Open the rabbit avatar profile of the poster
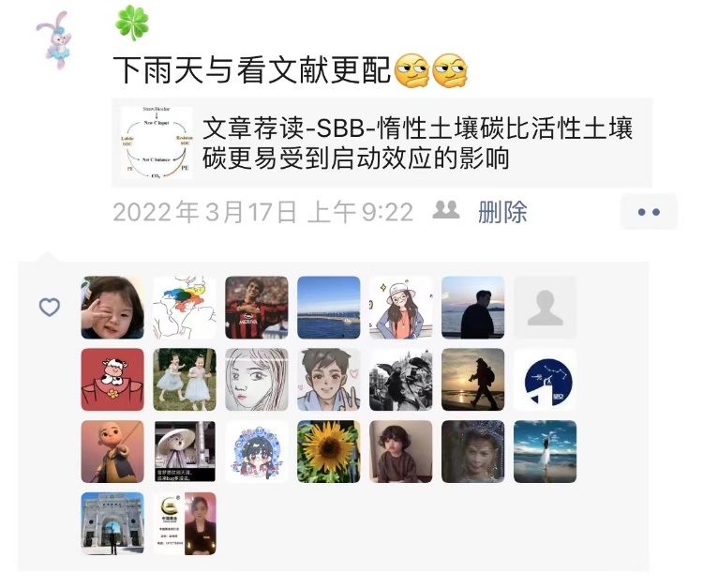The height and width of the screenshot is (588, 703). 54,39
